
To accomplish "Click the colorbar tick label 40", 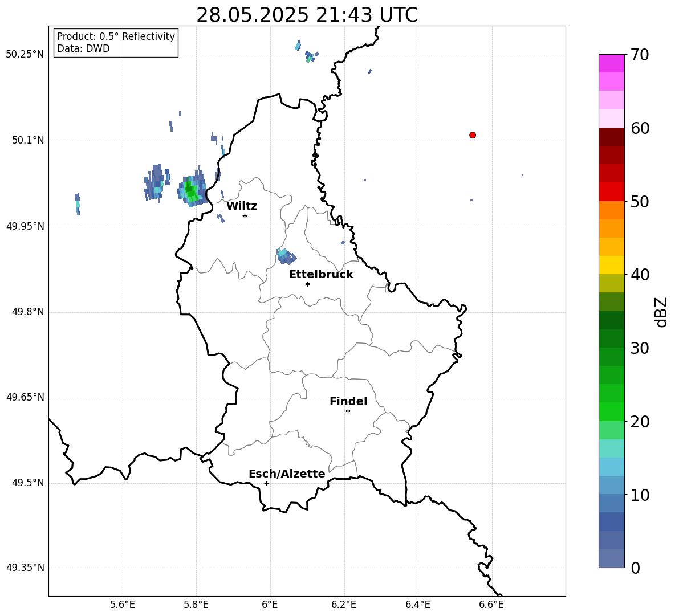I will click(x=640, y=275).
